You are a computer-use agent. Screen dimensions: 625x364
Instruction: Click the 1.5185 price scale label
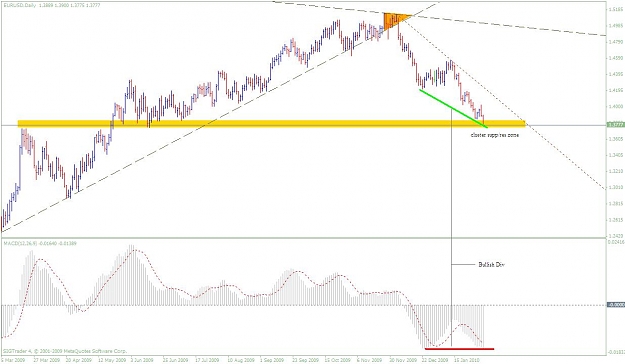coord(616,10)
